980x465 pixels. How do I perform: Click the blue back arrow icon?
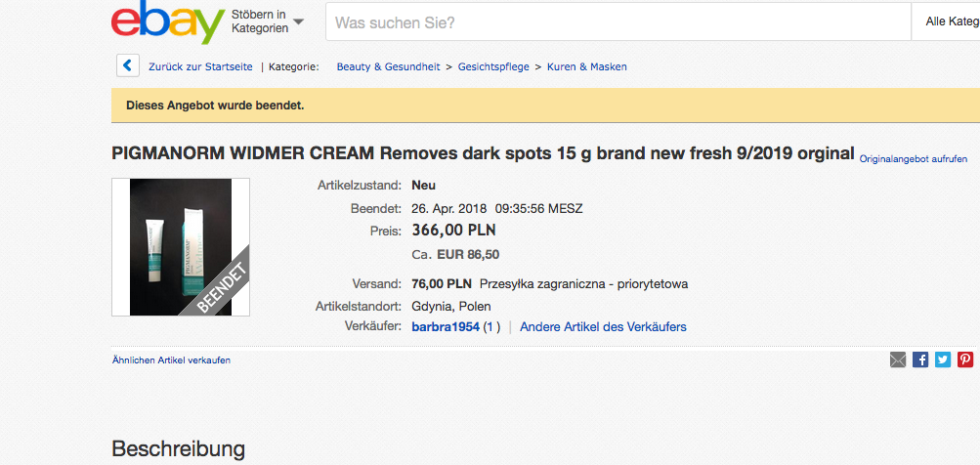coord(127,66)
